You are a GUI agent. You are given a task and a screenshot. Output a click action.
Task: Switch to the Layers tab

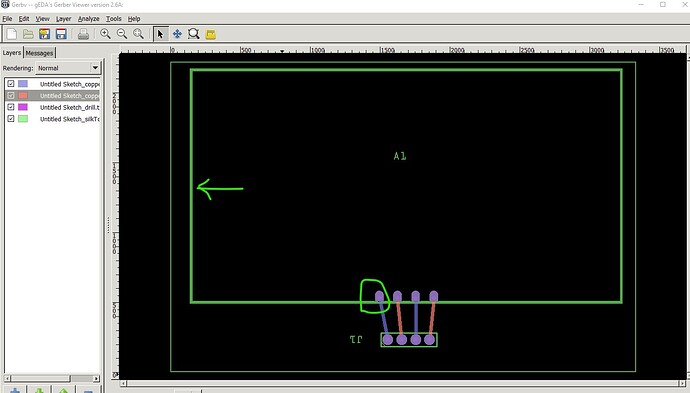click(x=12, y=52)
